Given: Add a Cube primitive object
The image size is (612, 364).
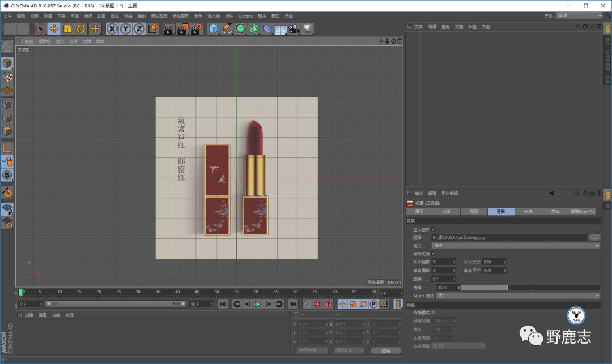Looking at the screenshot, I should pyautogui.click(x=213, y=29).
